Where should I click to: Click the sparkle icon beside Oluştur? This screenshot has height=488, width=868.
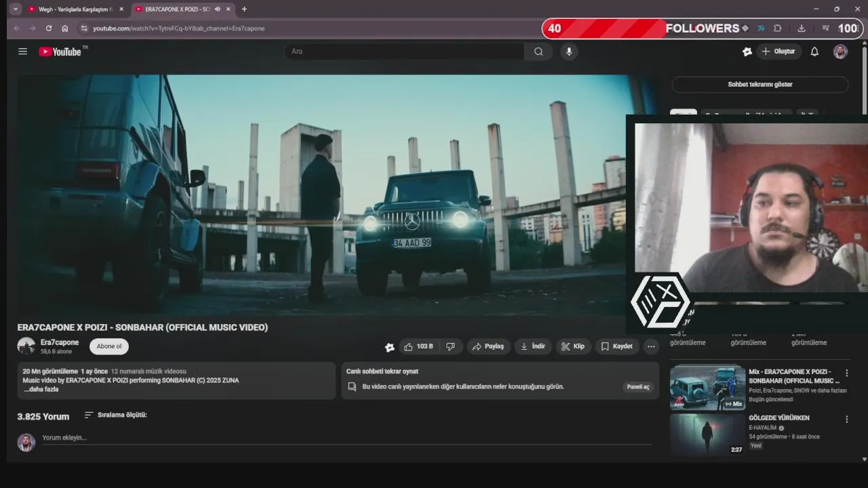pyautogui.click(x=747, y=52)
